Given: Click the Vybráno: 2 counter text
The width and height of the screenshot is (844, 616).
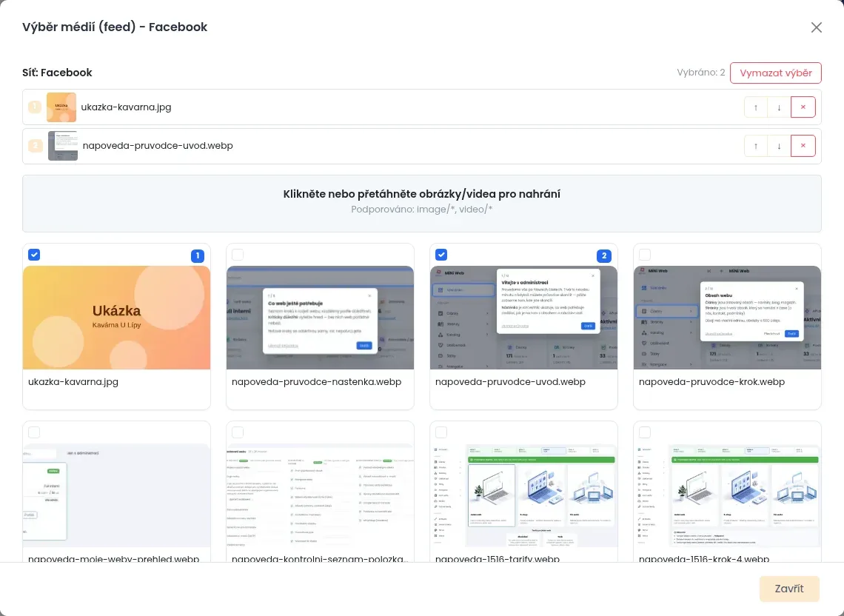Looking at the screenshot, I should click(701, 73).
